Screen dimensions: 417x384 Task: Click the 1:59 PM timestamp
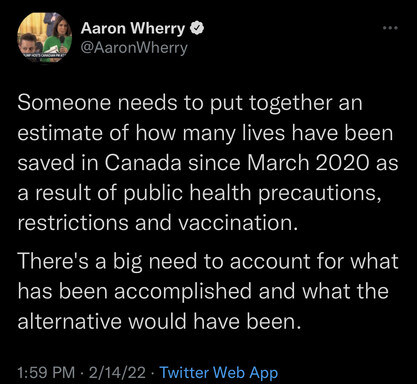46,372
